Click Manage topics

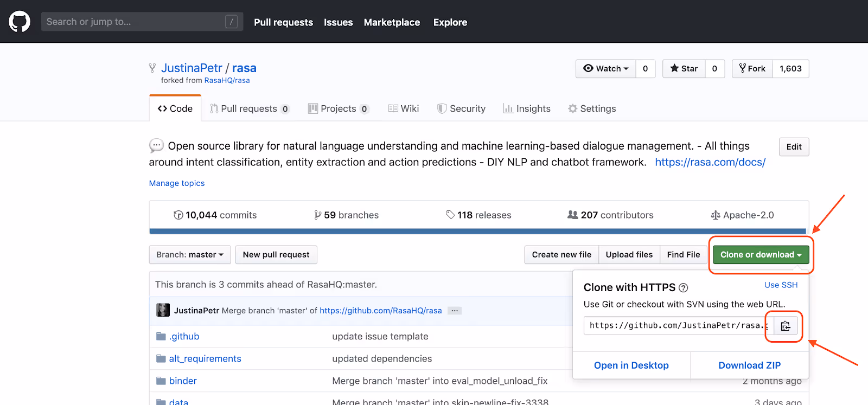point(177,183)
